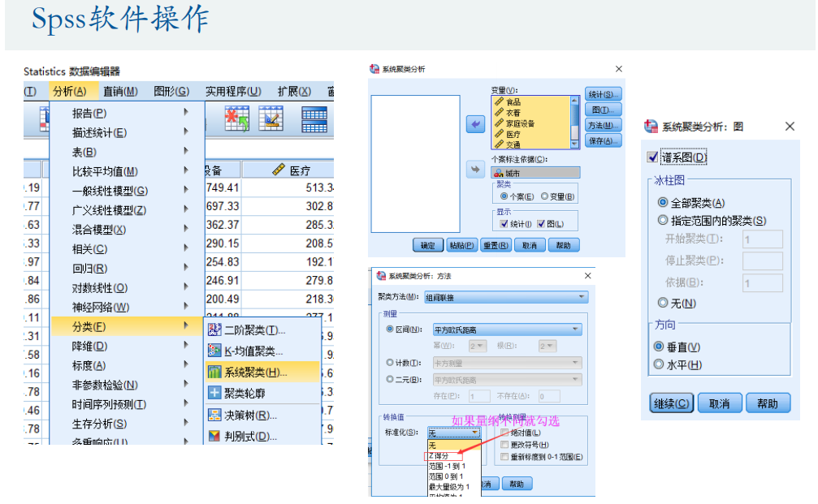
Task: Open the 直销(M) menu
Action: [x=120, y=91]
